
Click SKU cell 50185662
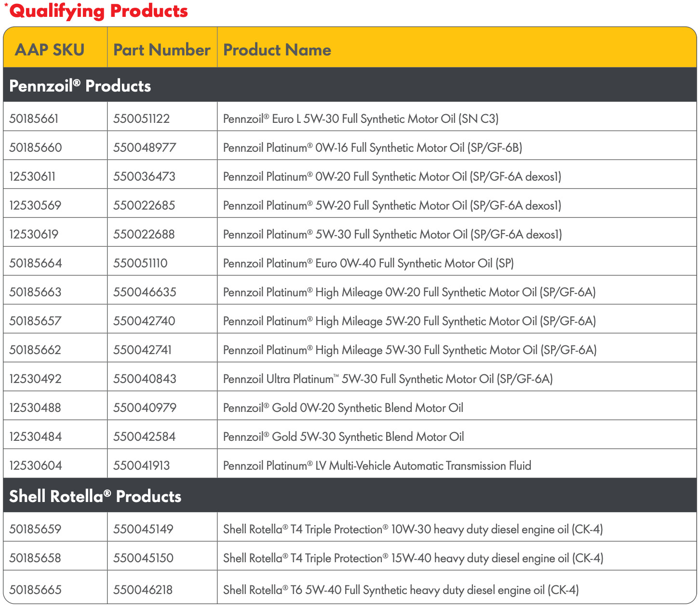(x=35, y=350)
